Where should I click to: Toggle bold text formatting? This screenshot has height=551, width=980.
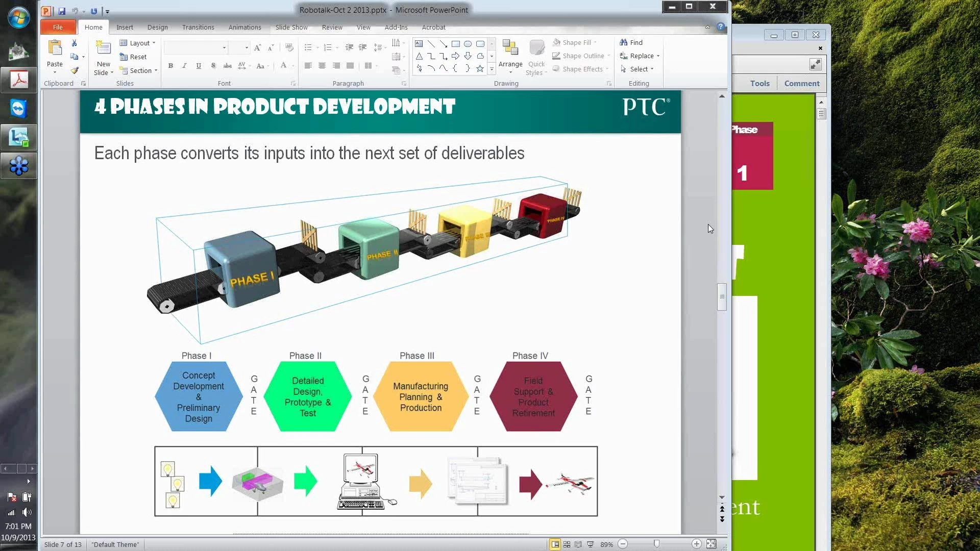point(170,66)
